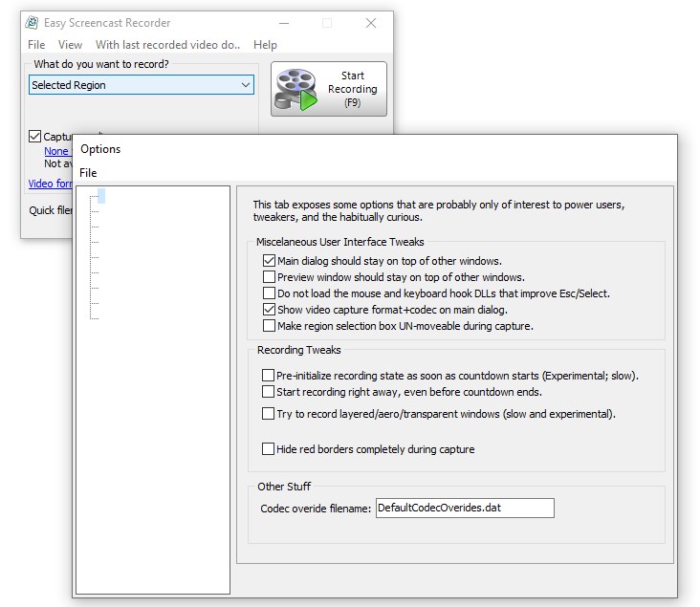
Task: Click the Start Recording (F9) button
Action: click(x=329, y=89)
